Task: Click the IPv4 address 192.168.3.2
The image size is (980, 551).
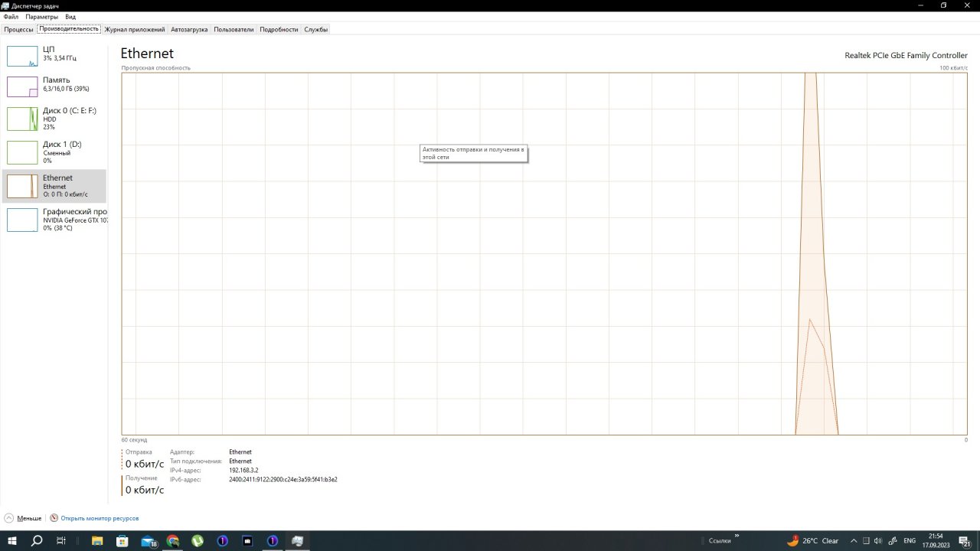Action: point(243,470)
